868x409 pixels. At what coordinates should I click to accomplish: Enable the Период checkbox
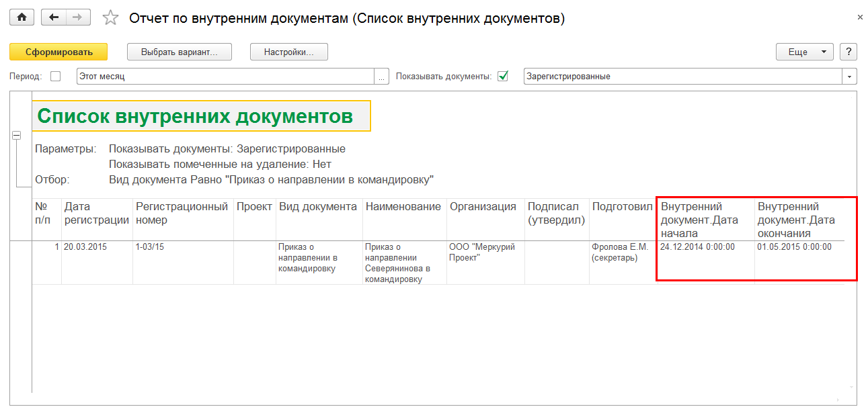(x=56, y=77)
